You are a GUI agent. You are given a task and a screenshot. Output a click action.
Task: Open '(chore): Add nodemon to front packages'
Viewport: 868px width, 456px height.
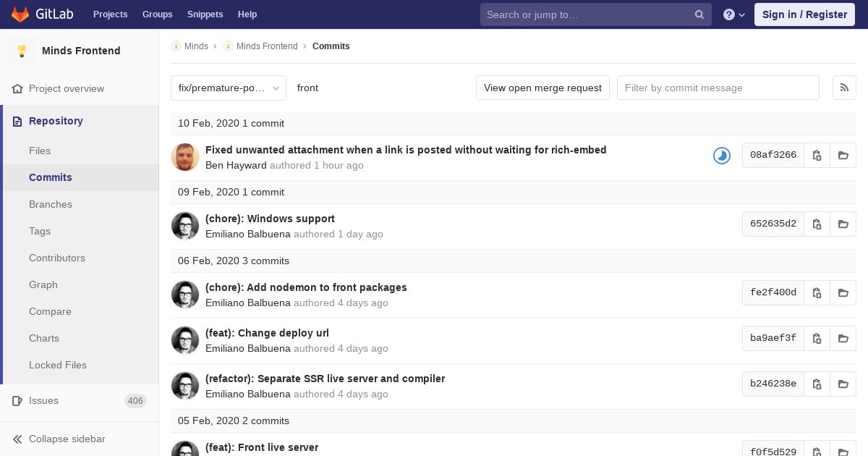306,287
